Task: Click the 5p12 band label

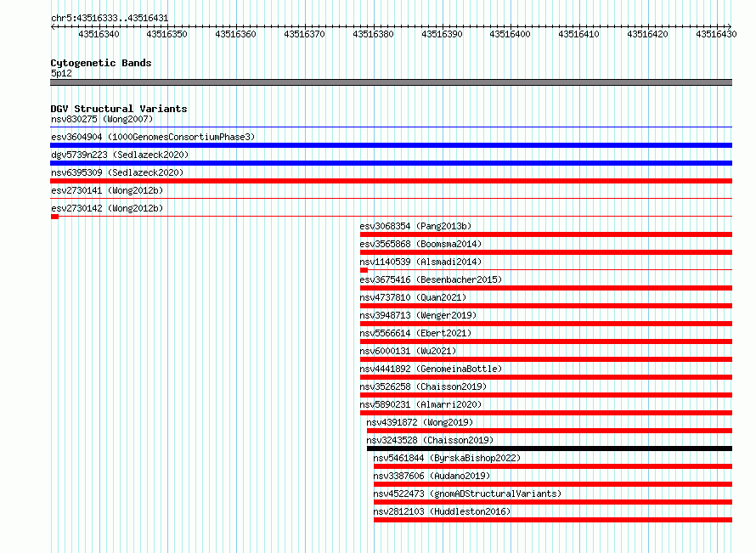Action: pyautogui.click(x=61, y=73)
